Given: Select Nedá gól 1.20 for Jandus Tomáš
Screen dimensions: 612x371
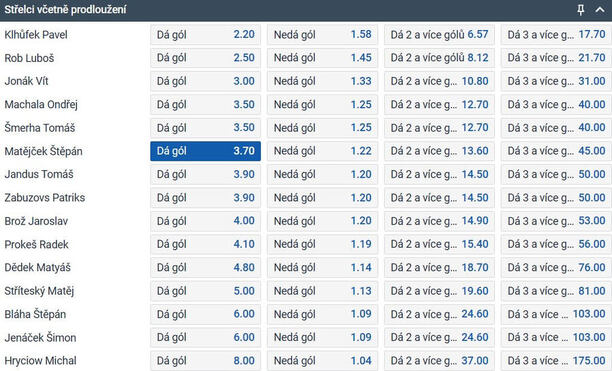Looking at the screenshot, I should tap(322, 174).
